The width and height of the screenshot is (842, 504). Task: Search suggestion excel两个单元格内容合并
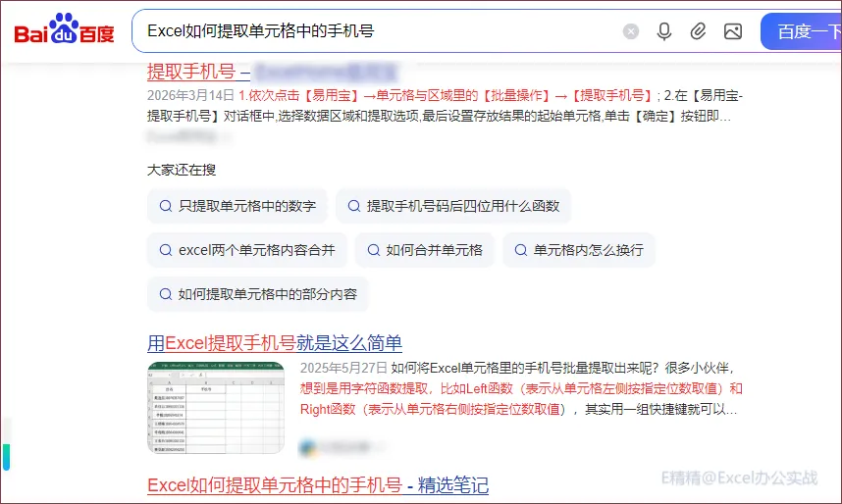tap(247, 250)
